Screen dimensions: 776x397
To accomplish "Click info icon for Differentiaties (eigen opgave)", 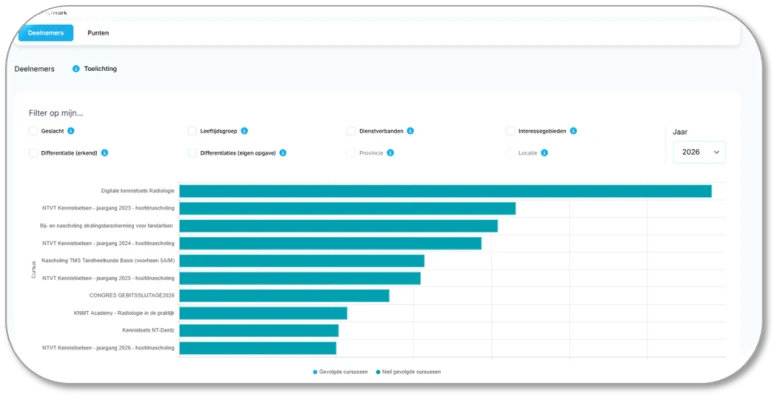I will click(283, 153).
